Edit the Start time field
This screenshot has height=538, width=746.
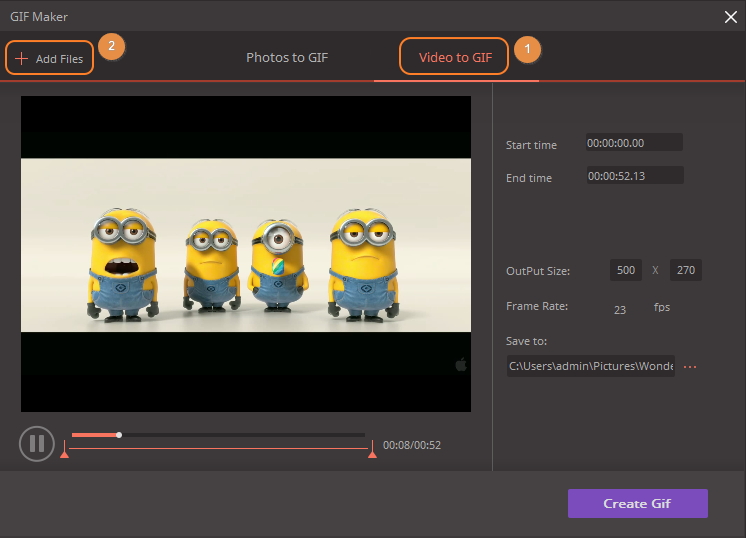pos(634,143)
